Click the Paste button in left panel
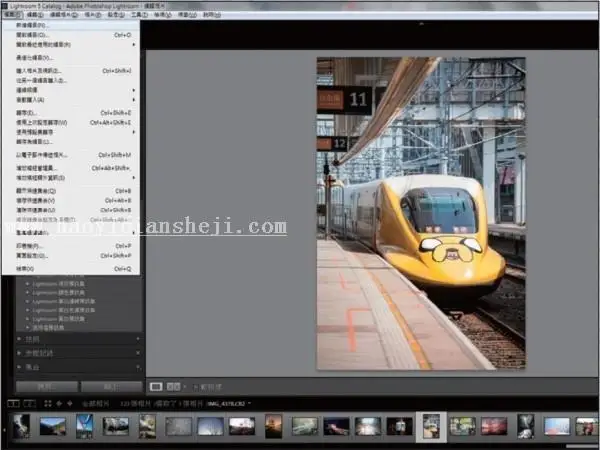The image size is (600, 450). point(111,387)
